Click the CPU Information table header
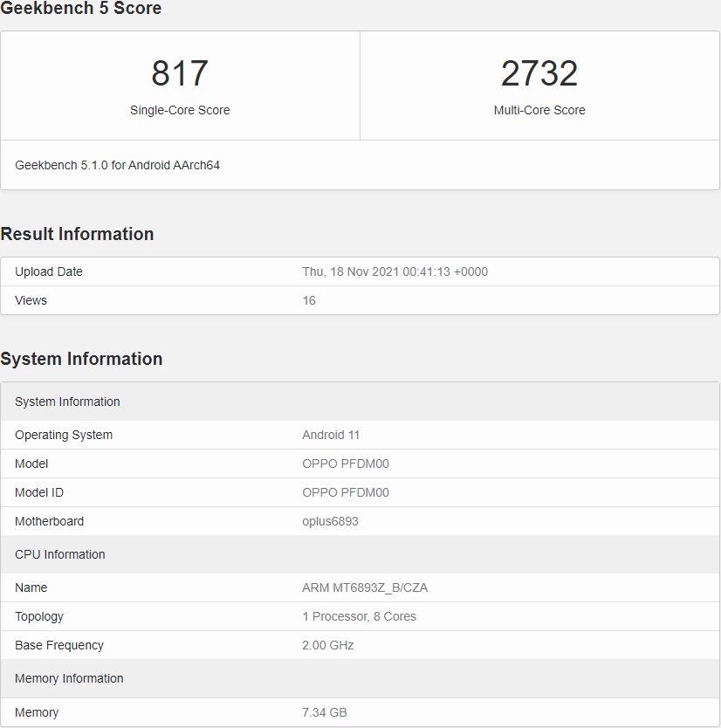Screen dimensions: 721x728 [x=59, y=554]
